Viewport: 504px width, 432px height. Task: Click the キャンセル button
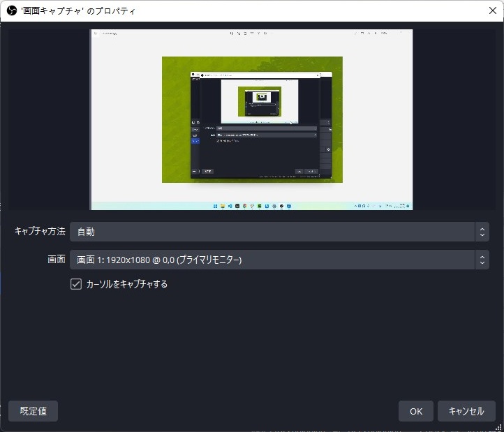[466, 411]
